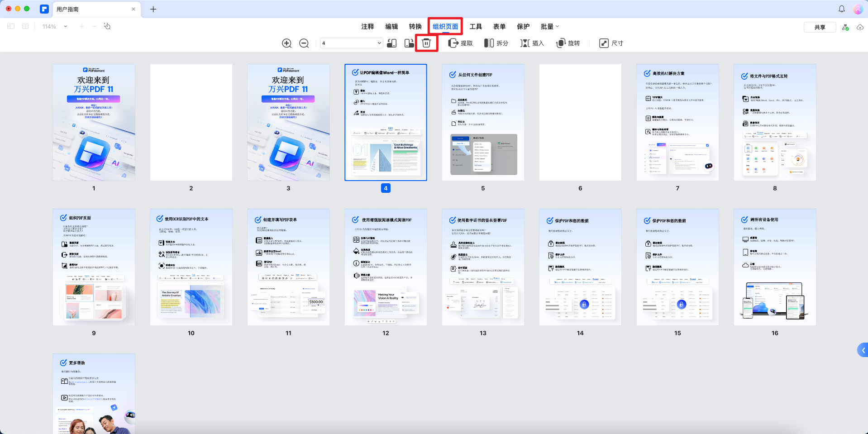Open the 提取 (extract pages) tool

pos(460,43)
